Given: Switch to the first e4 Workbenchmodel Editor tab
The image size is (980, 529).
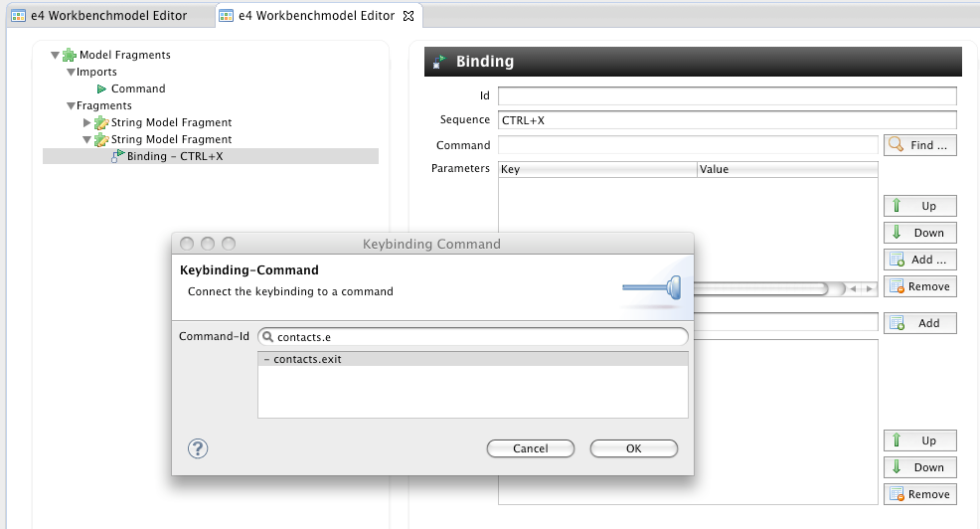Looking at the screenshot, I should (108, 16).
